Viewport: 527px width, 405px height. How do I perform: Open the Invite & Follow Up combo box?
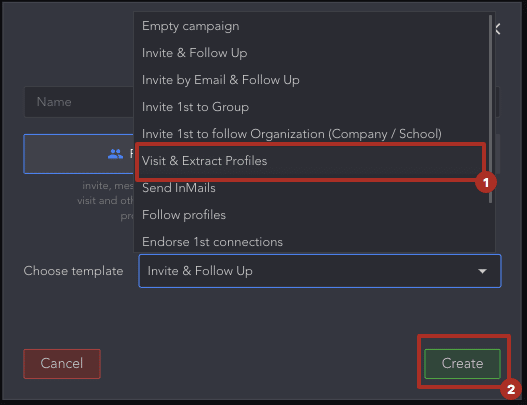[320, 271]
